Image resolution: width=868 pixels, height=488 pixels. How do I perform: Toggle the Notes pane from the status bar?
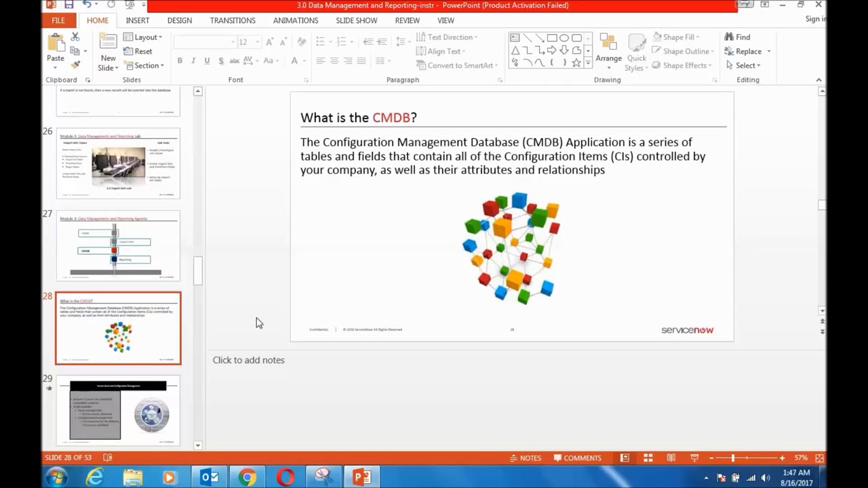(526, 458)
